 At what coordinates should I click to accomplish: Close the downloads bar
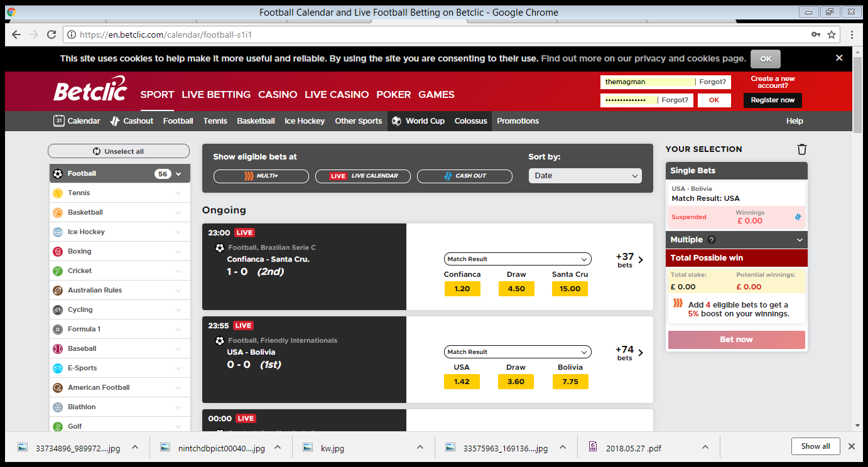(852, 446)
